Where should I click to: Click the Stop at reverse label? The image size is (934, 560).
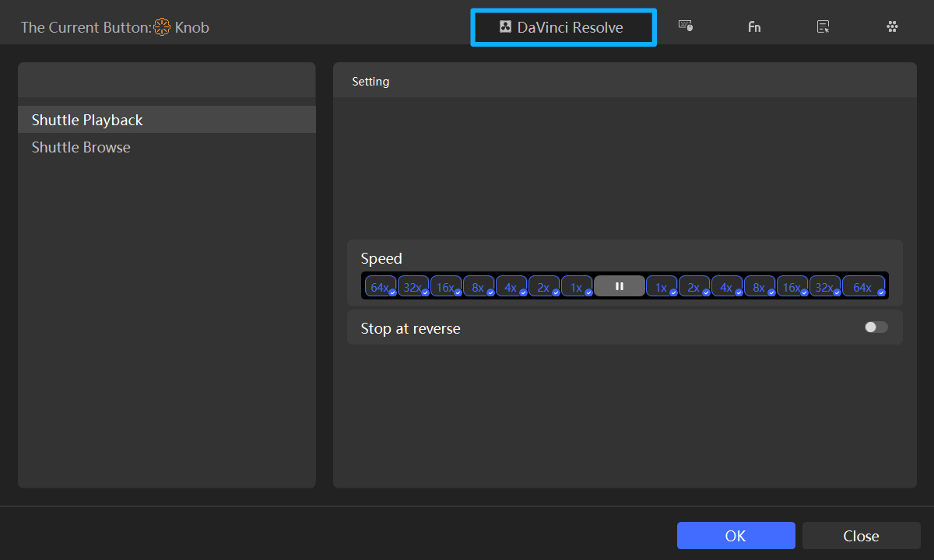[x=410, y=328]
